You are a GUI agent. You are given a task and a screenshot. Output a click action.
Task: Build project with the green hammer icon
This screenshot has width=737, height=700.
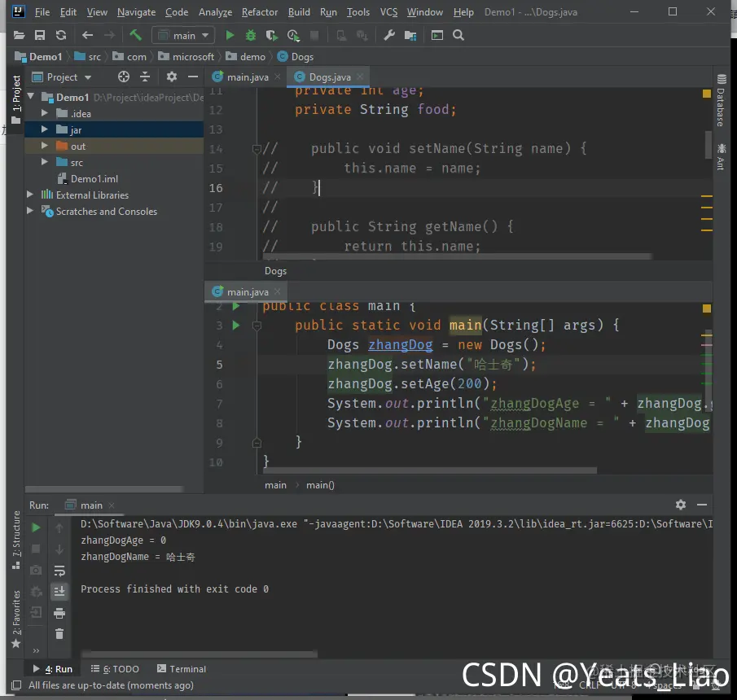click(x=135, y=35)
